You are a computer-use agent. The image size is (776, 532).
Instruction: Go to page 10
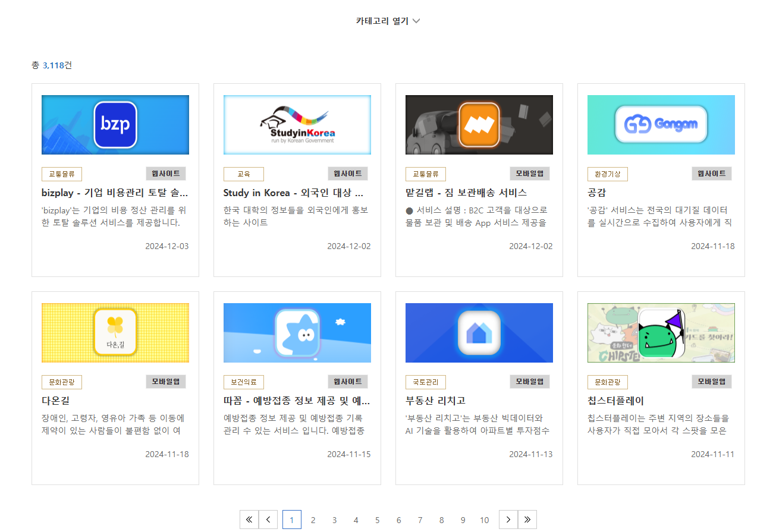pos(485,520)
